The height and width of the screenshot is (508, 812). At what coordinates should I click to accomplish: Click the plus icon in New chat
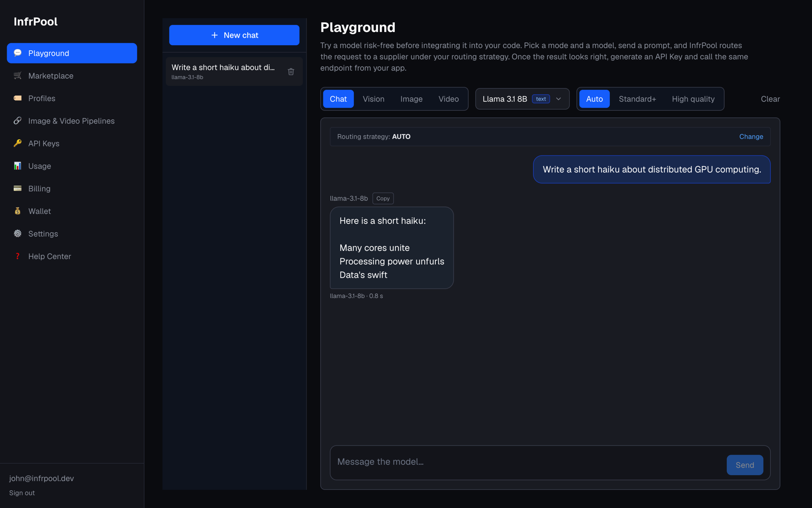215,35
